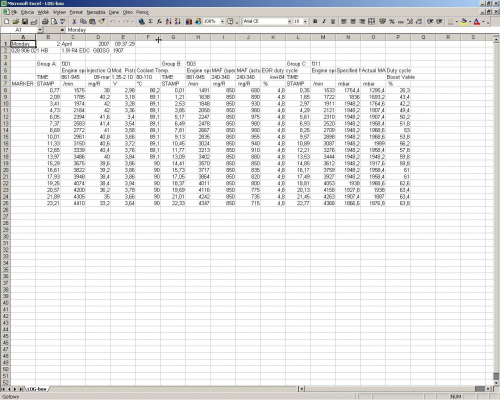Launch the Chart Wizard icon
Image resolution: width=500 pixels, height=400 pixels.
(x=189, y=22)
